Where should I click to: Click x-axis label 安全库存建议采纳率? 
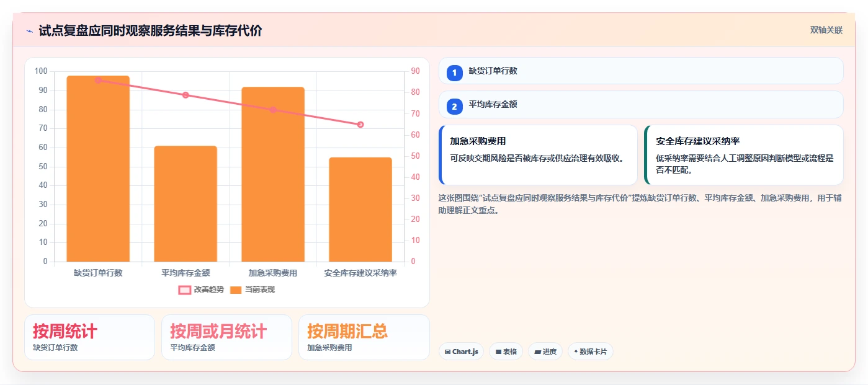[360, 273]
